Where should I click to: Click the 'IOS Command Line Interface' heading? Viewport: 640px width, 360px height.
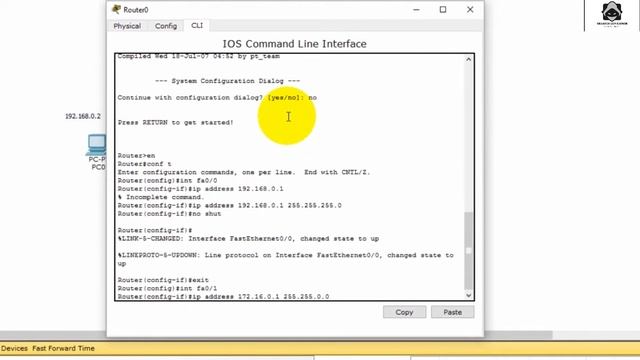(x=294, y=44)
